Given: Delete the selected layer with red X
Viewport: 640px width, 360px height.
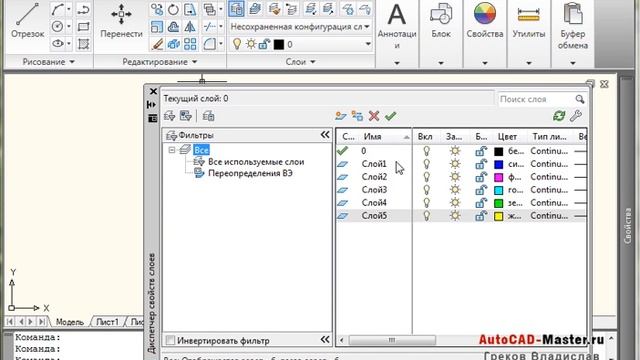Looking at the screenshot, I should 374,116.
